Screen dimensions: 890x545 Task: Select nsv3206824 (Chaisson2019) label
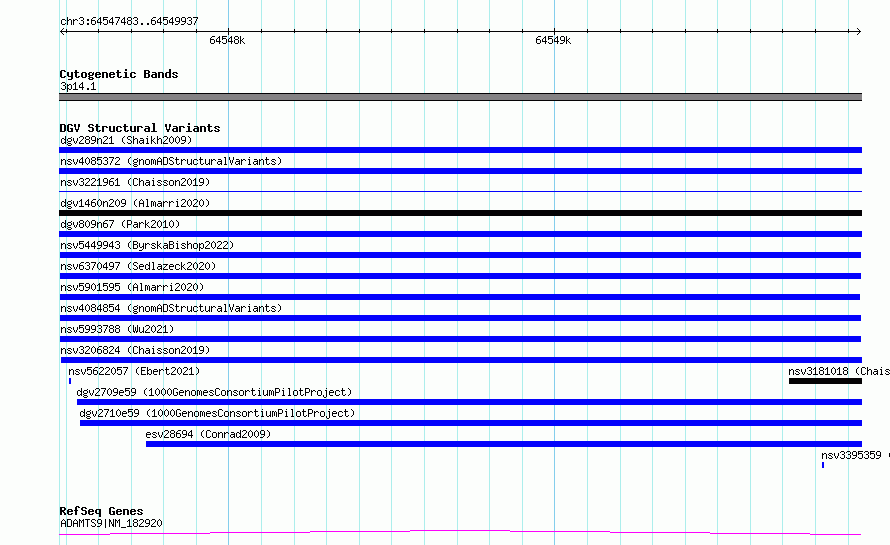click(x=135, y=350)
